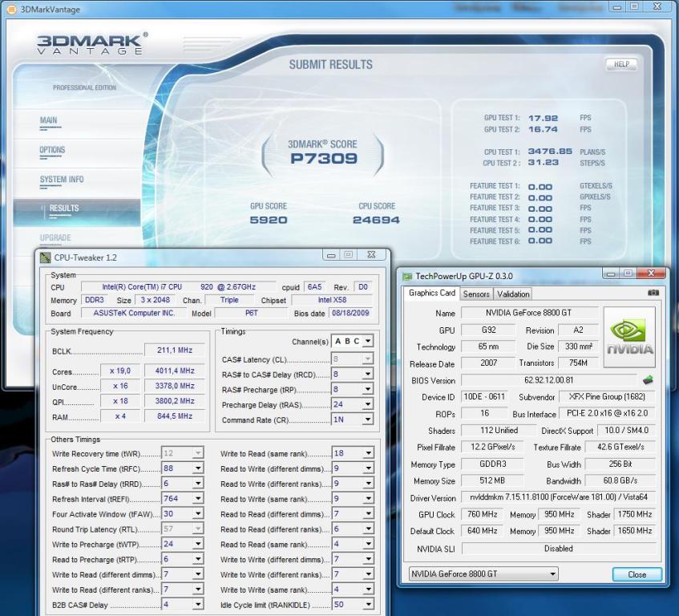Image resolution: width=679 pixels, height=616 pixels.
Task: Click the GPU-Z Name field
Action: [529, 313]
